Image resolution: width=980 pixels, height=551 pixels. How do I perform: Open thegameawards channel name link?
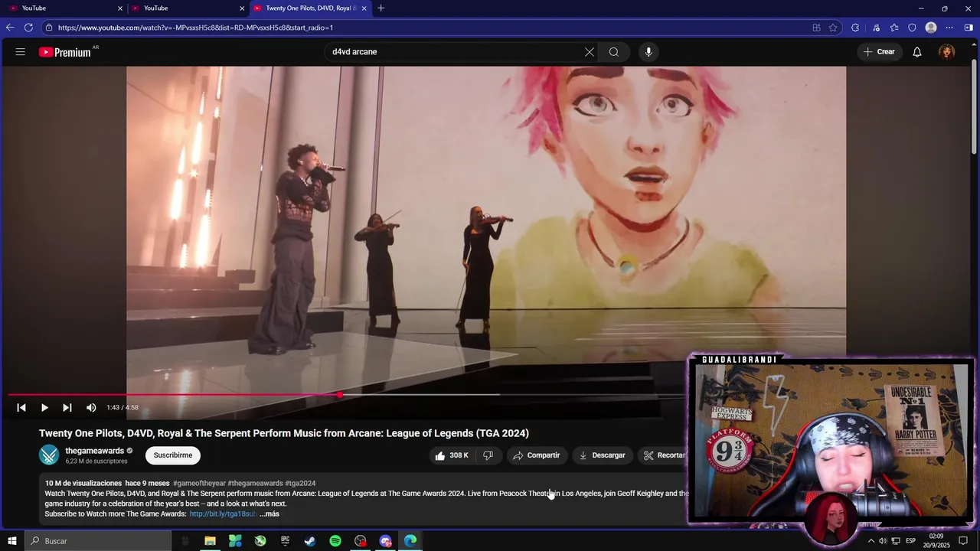(x=95, y=451)
